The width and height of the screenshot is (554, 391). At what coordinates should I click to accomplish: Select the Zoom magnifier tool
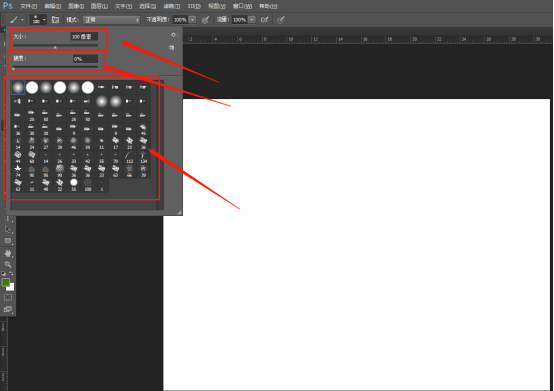click(x=8, y=264)
